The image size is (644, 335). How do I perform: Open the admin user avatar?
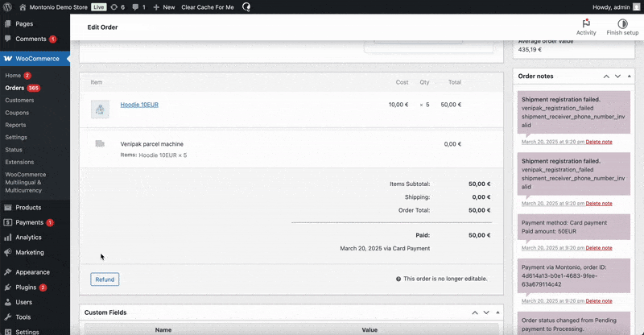637,7
